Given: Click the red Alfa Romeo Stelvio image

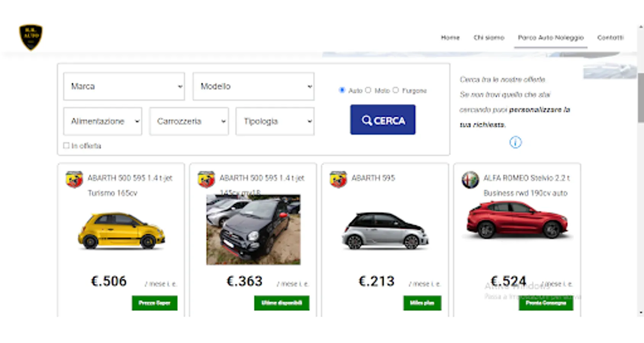Looking at the screenshot, I should click(517, 220).
